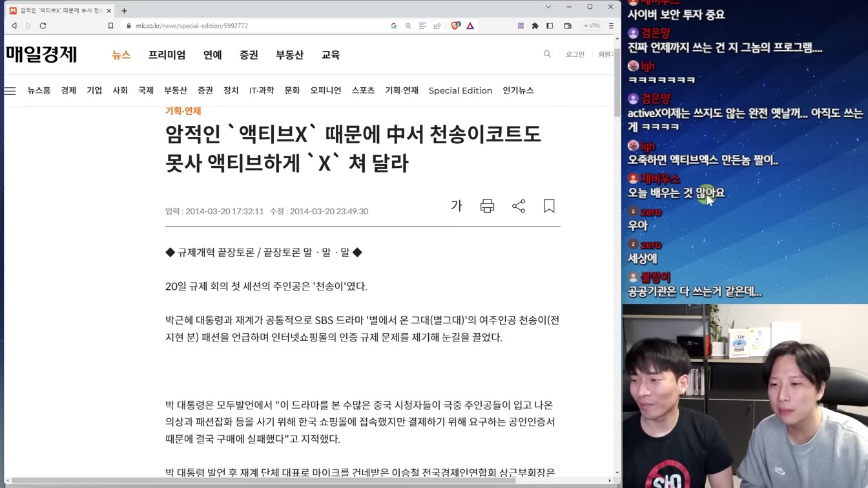Go to 스포츠 section
Screen dimensions: 868x488
pyautogui.click(x=363, y=90)
